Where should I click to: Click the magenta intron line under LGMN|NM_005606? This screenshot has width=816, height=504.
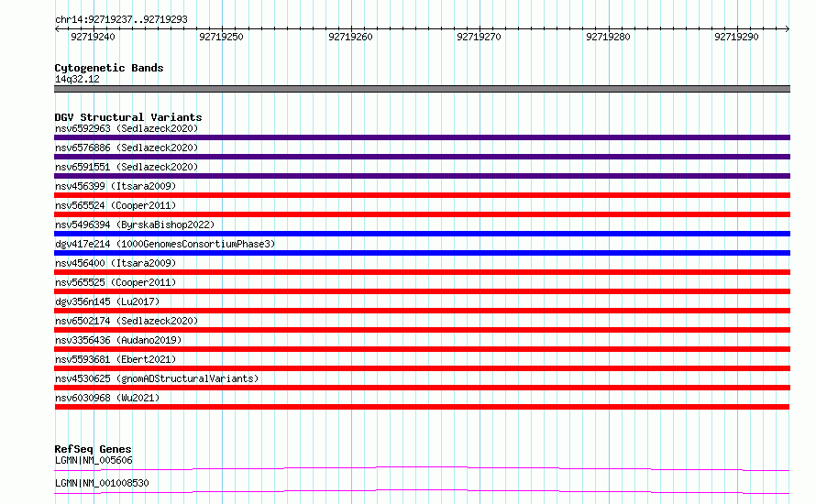click(422, 468)
